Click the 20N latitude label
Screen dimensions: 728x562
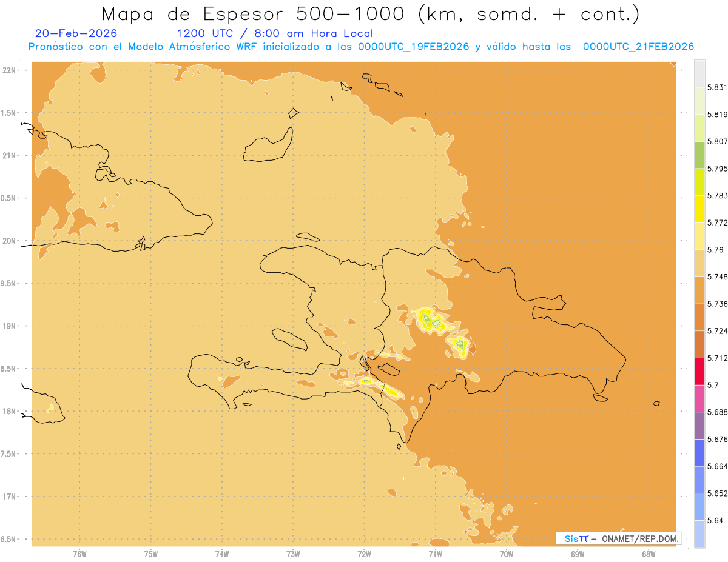(x=10, y=241)
